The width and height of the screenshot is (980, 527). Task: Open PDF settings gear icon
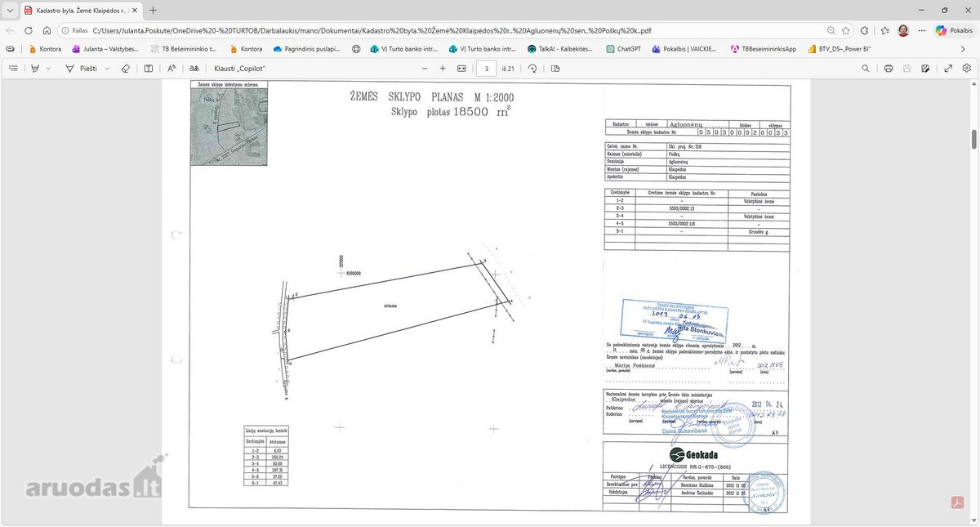966,69
